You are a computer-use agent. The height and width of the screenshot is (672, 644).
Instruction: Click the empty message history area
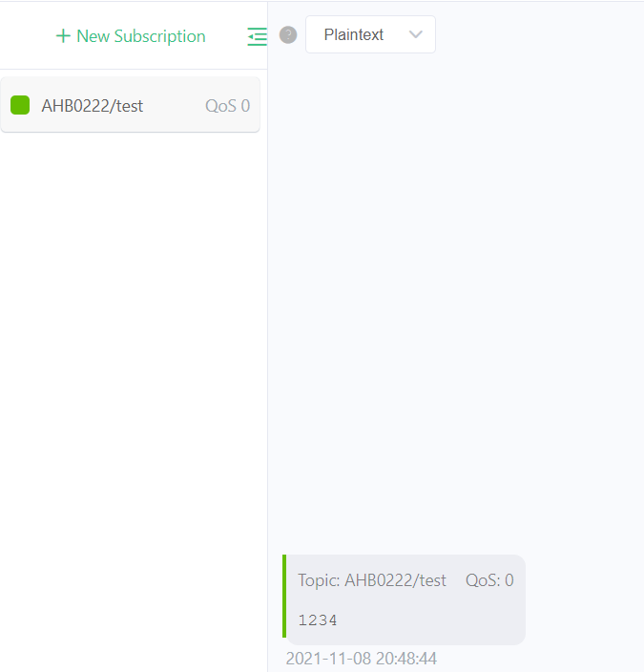click(456, 300)
